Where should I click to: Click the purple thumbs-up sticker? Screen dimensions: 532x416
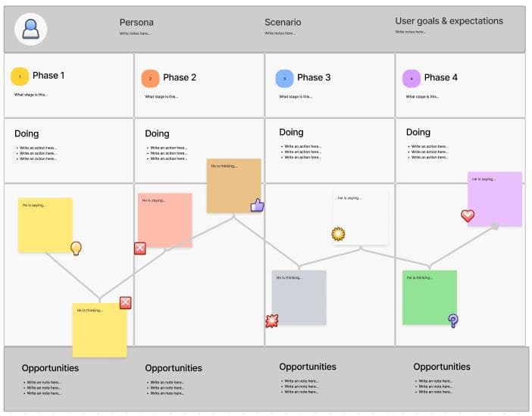click(257, 205)
